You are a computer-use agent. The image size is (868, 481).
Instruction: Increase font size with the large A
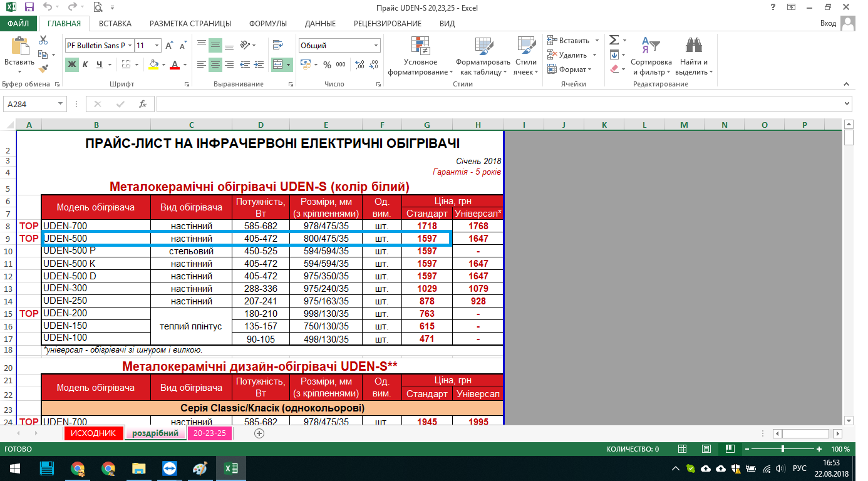point(170,46)
